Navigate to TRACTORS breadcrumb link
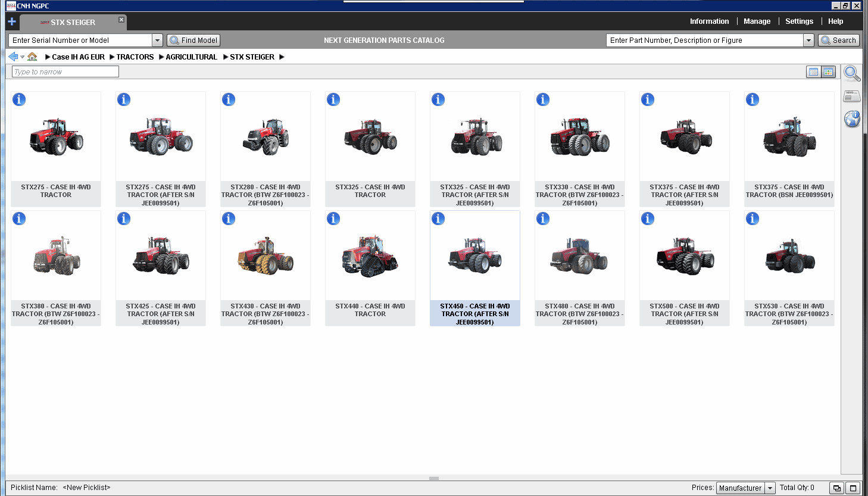This screenshot has width=868, height=496. pos(135,57)
